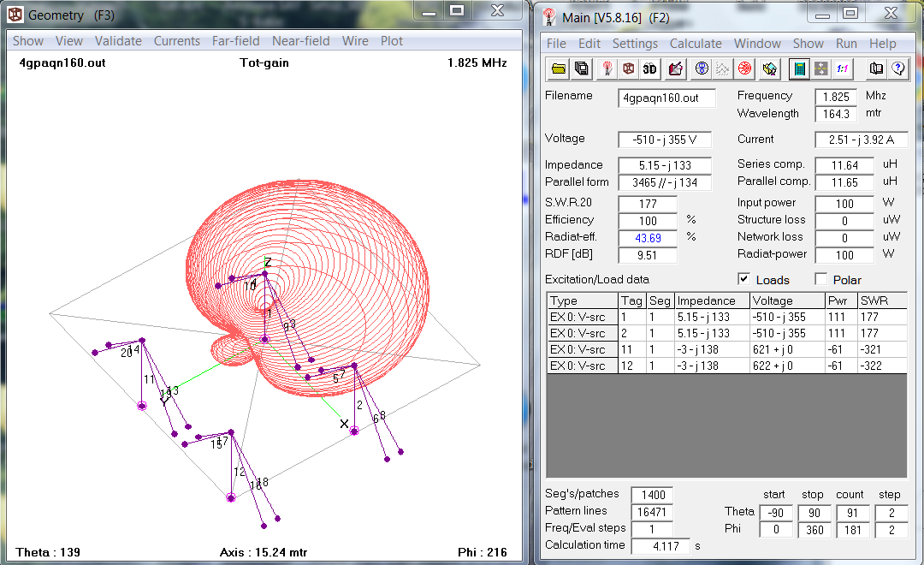Viewport: 924px width, 565px height.
Task: Open the book documentation icon
Action: click(876, 69)
